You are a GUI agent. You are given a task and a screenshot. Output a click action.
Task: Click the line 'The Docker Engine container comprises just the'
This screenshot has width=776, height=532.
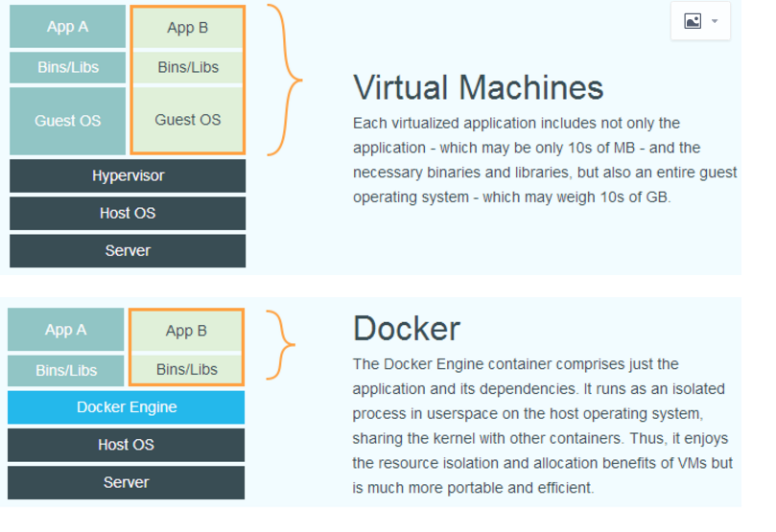coord(515,364)
